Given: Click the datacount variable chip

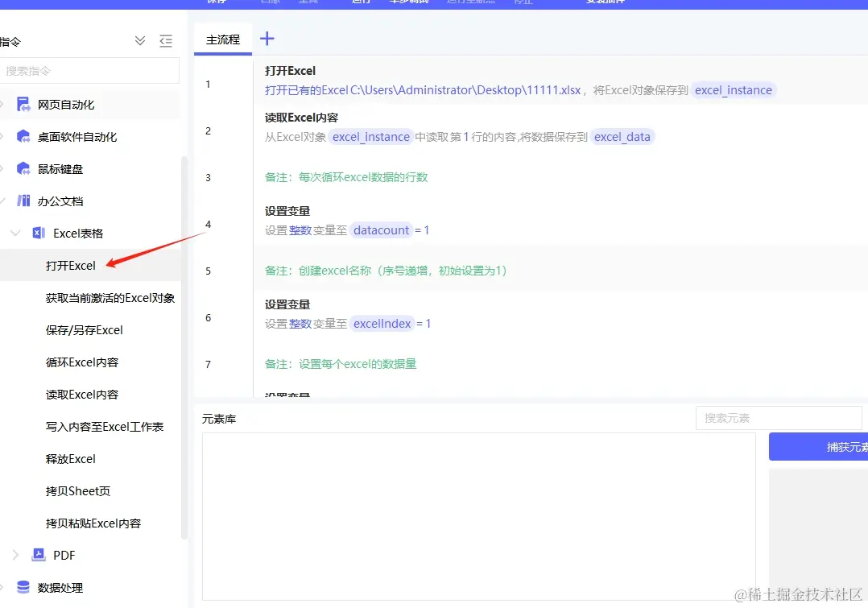Looking at the screenshot, I should pos(382,230).
